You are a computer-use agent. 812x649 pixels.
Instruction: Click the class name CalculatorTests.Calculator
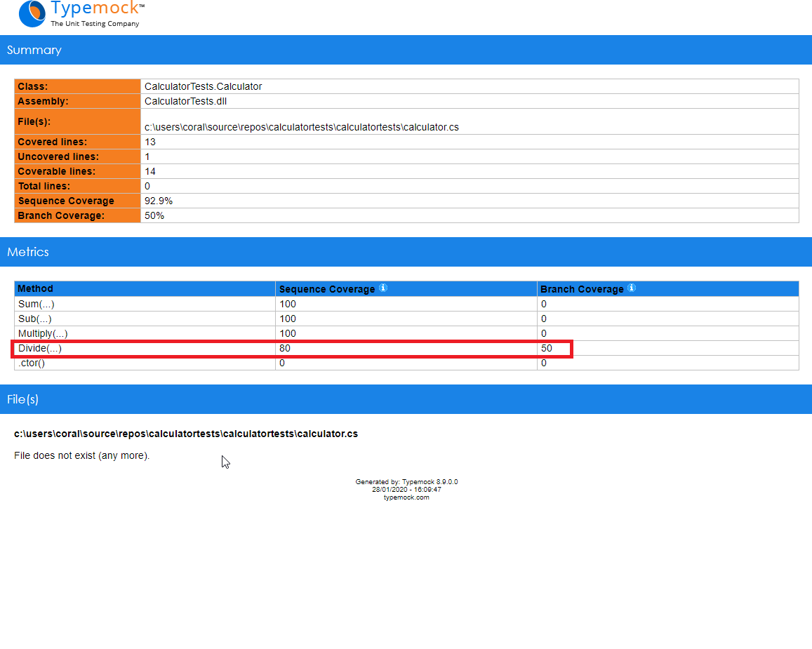point(203,86)
